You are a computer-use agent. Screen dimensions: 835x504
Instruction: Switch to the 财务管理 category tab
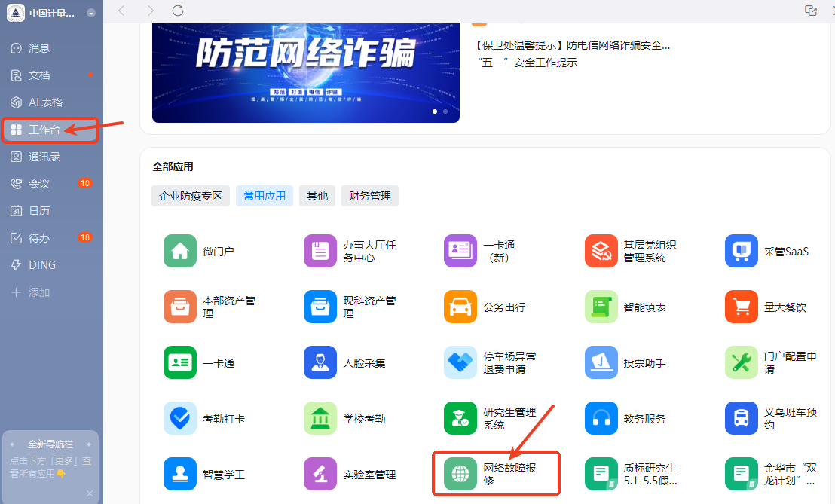tap(370, 196)
